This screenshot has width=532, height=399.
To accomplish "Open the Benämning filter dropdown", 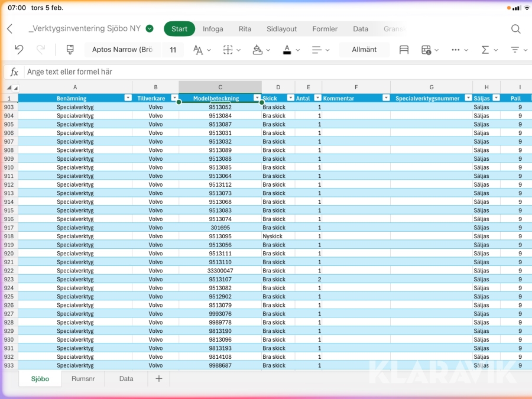I will [x=128, y=98].
